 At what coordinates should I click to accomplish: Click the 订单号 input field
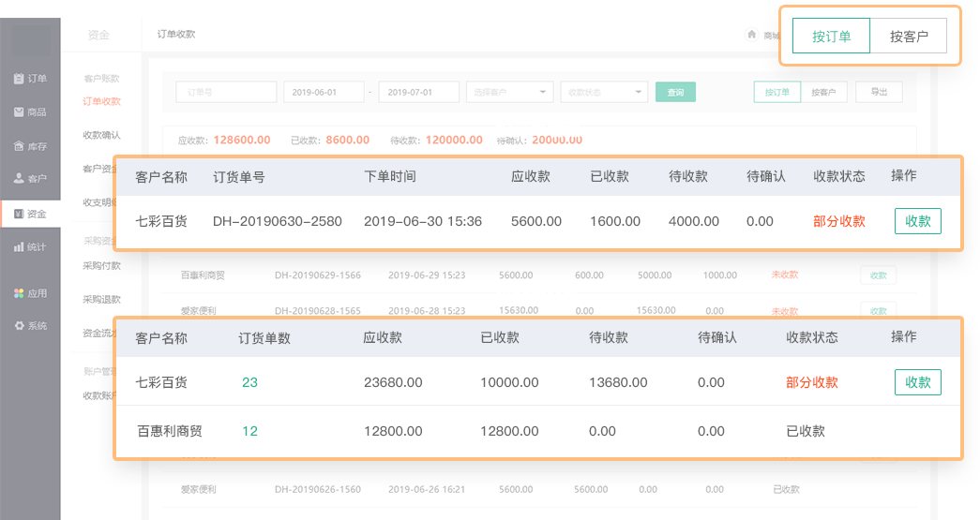(x=226, y=92)
